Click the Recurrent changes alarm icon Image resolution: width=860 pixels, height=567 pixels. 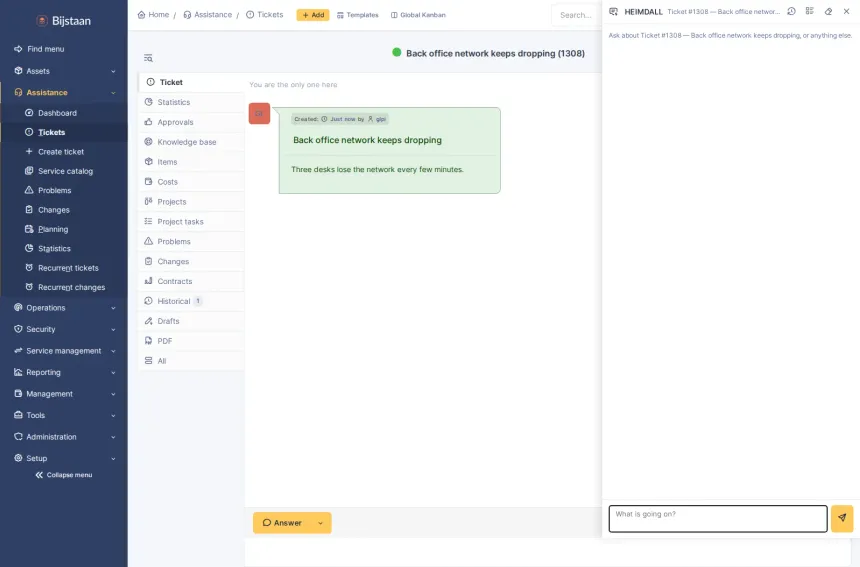coord(29,287)
